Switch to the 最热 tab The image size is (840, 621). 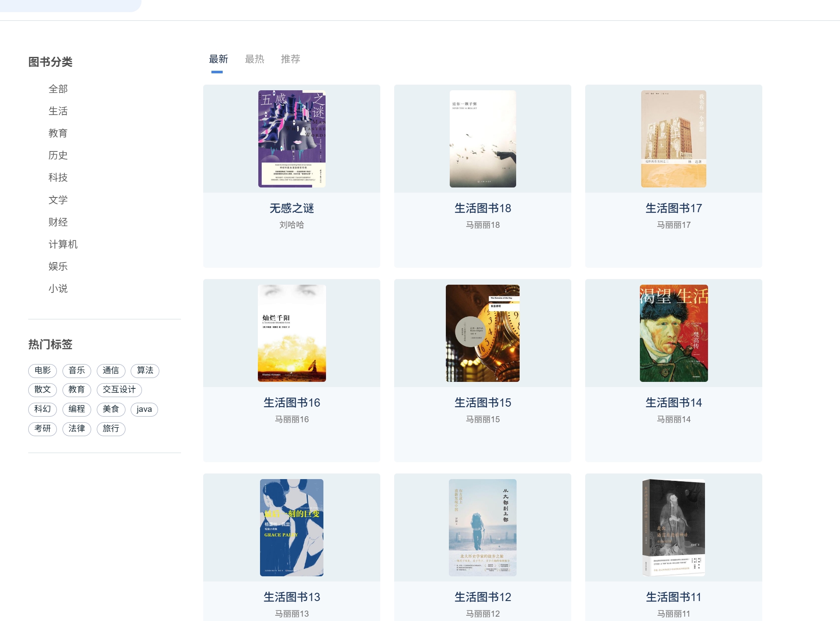pyautogui.click(x=254, y=59)
